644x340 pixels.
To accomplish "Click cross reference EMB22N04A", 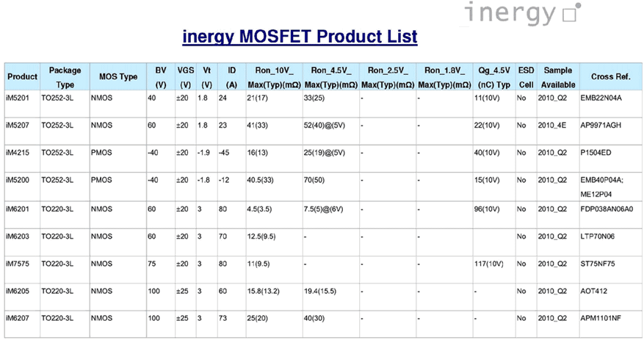I will 601,98.
